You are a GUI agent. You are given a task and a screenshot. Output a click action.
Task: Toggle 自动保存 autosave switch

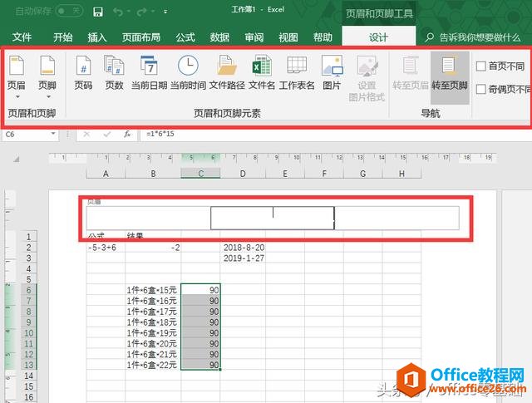click(69, 11)
